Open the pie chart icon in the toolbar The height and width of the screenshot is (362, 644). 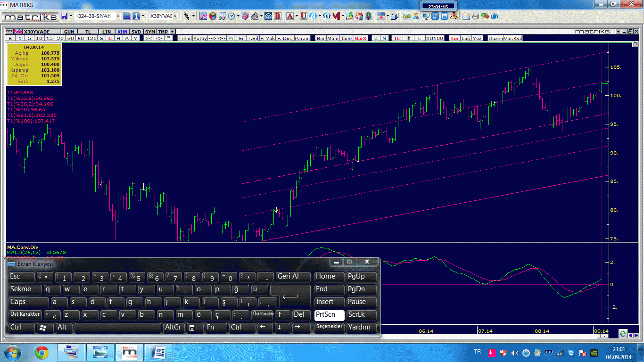[213, 16]
